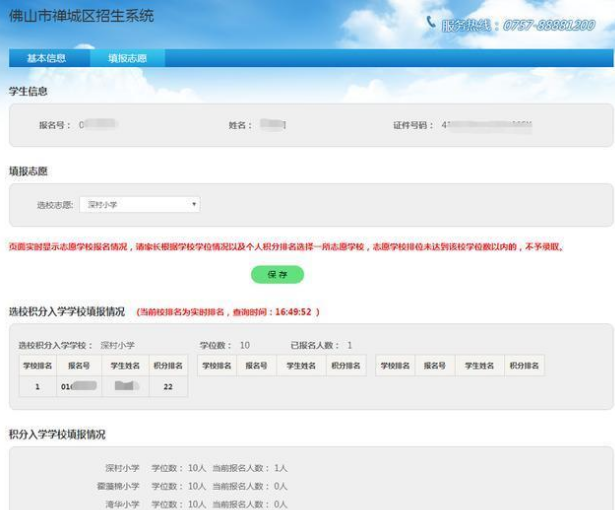Open the 填报志愿 tab

[x=126, y=58]
